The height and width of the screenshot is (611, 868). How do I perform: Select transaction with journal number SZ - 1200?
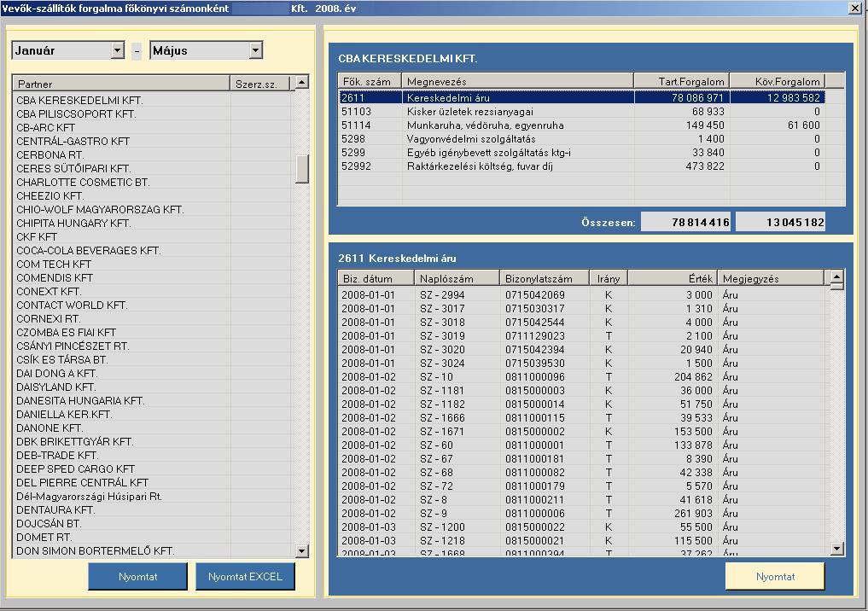click(584, 527)
